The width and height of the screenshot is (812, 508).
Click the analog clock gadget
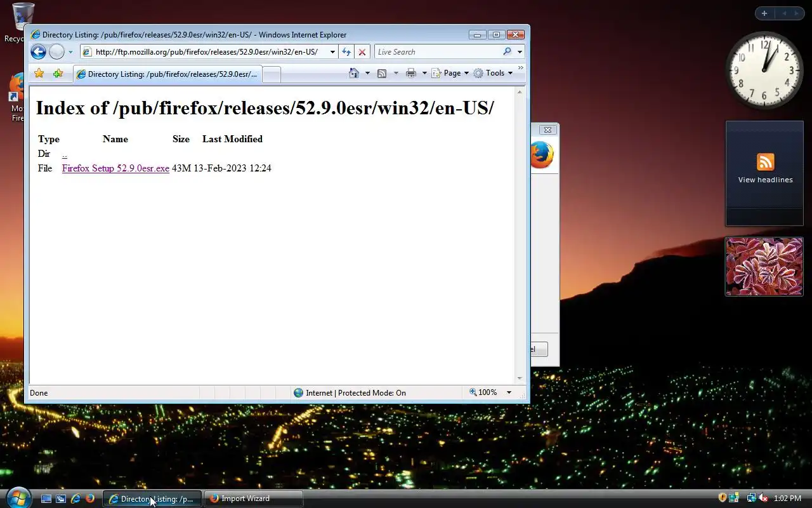coord(764,70)
